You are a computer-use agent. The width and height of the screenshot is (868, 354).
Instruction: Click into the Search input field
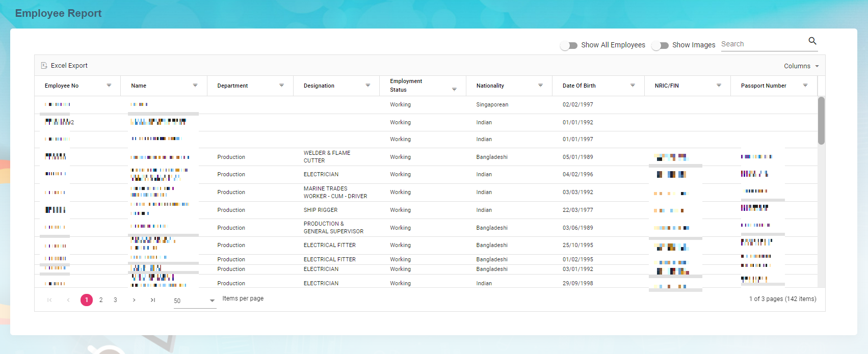coord(762,44)
